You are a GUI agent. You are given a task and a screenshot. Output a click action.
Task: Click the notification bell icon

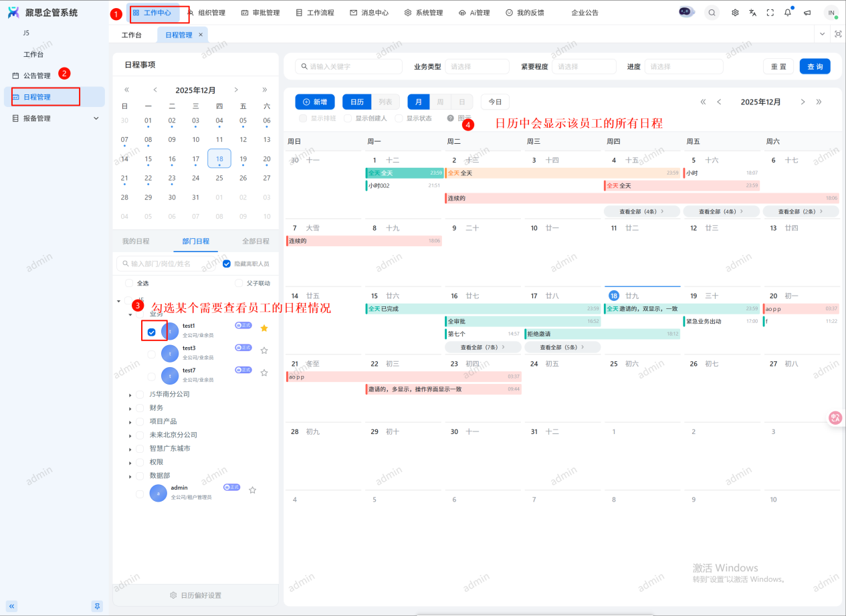(788, 13)
